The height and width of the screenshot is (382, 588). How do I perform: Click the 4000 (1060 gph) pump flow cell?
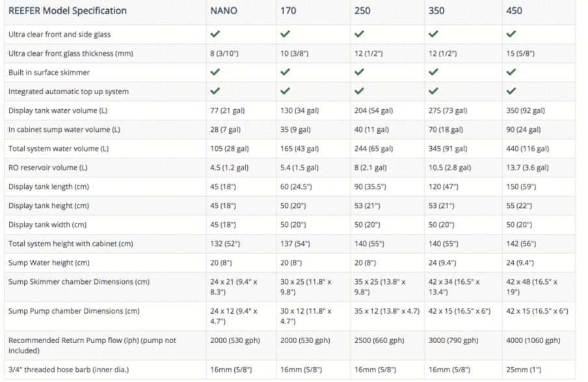click(x=533, y=340)
